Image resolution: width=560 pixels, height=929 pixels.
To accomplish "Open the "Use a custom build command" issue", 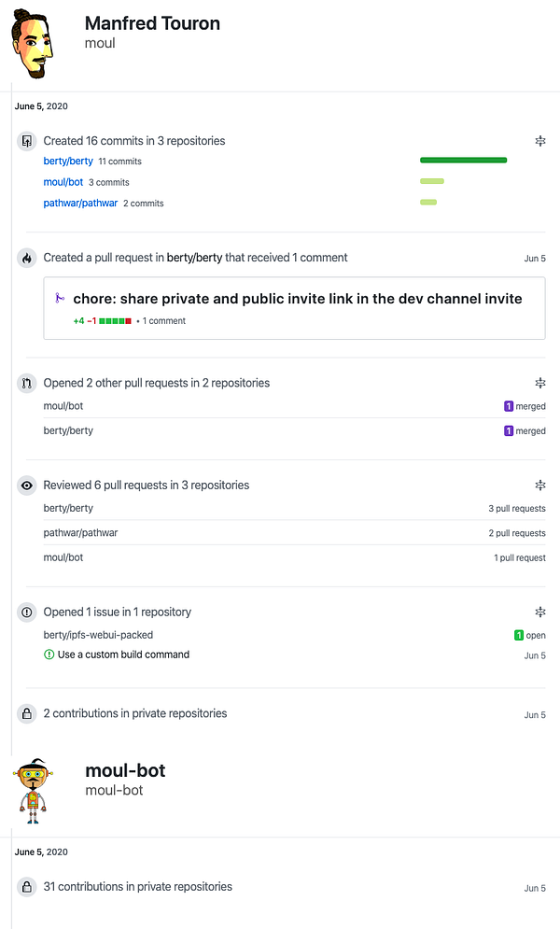I will point(123,655).
